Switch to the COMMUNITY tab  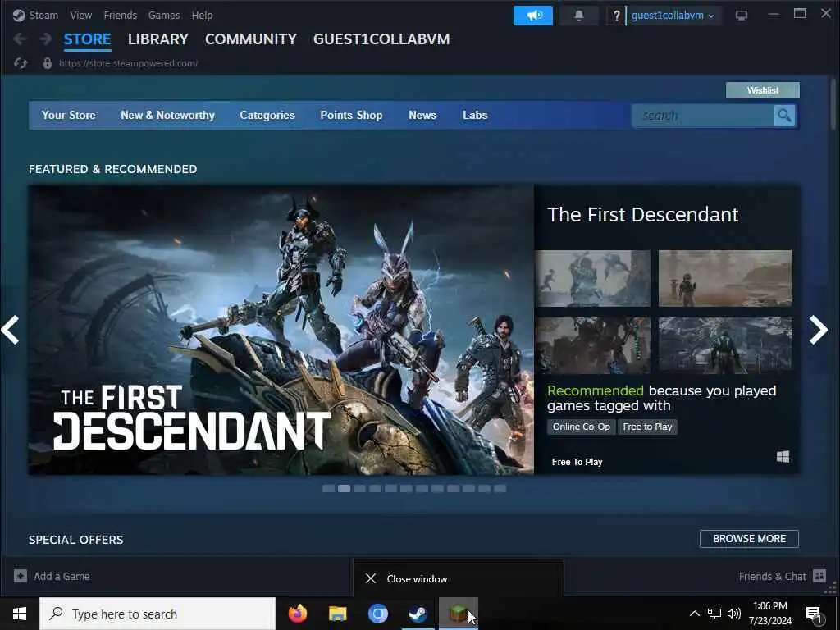click(251, 39)
